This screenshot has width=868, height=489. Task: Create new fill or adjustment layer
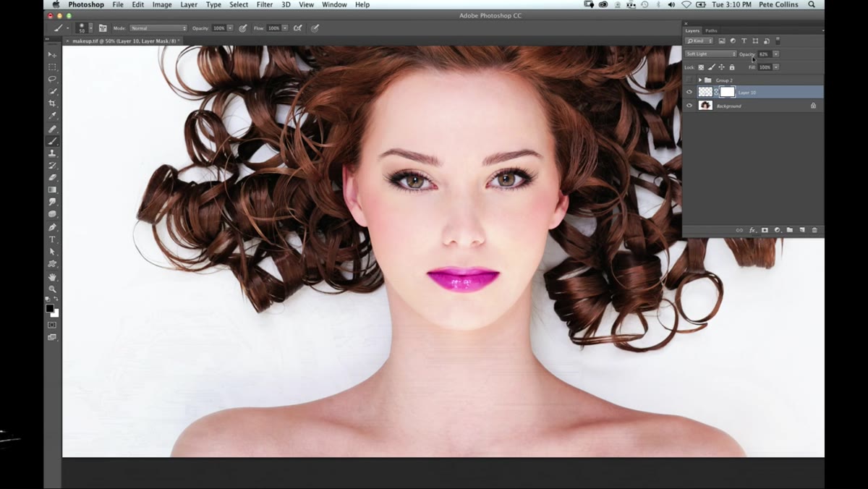pos(778,230)
